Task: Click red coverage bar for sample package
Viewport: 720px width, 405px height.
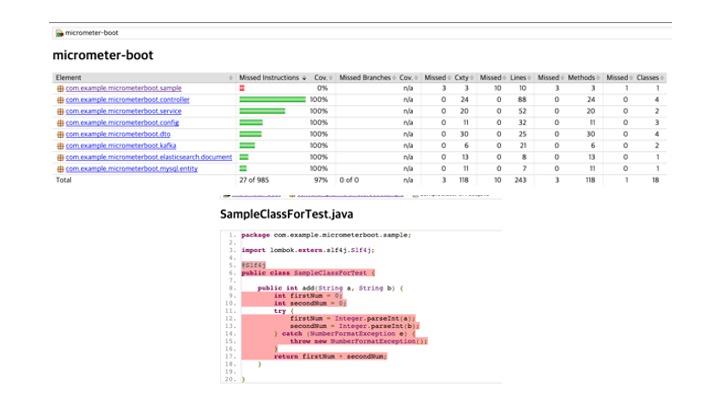Action: pos(242,88)
